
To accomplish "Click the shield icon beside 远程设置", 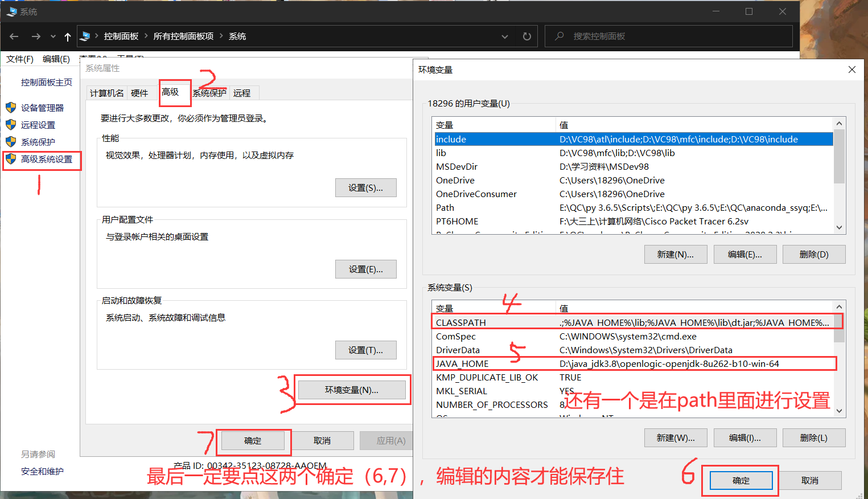I will click(x=11, y=124).
